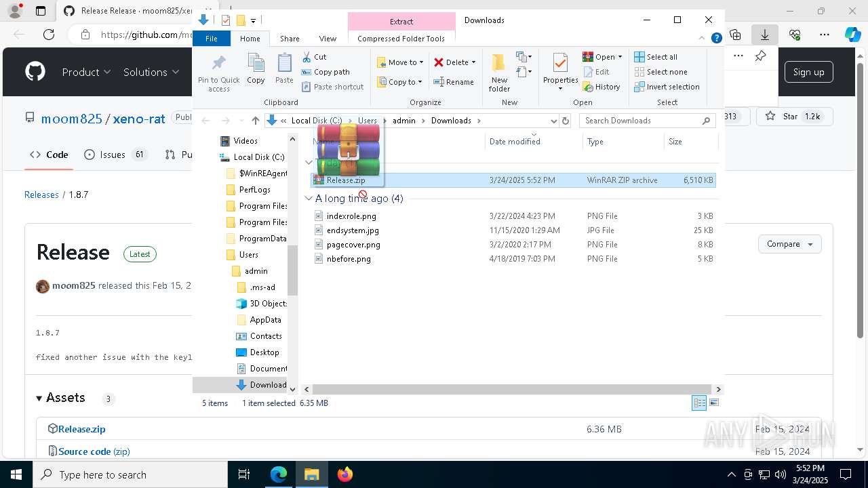Click refresh icon next to address bar
The image size is (868, 488).
[566, 121]
